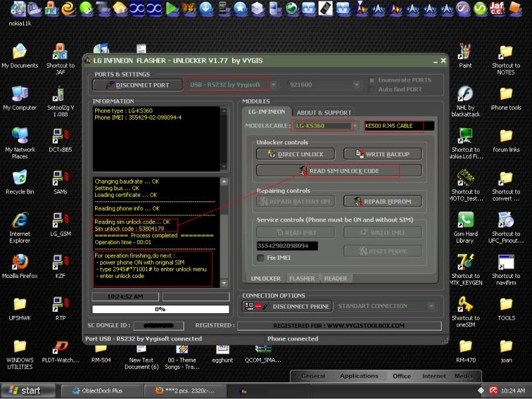
Task: Launch the Shortcut to JAF icon
Action: coord(60,59)
